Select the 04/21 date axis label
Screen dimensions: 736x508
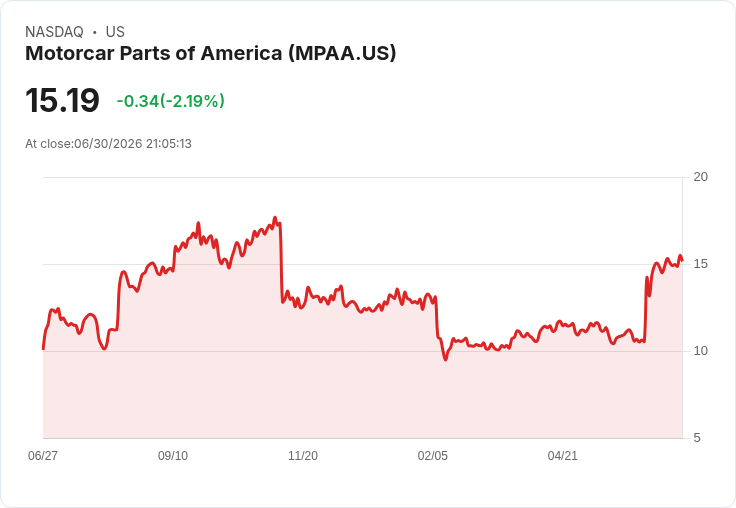[x=562, y=456]
